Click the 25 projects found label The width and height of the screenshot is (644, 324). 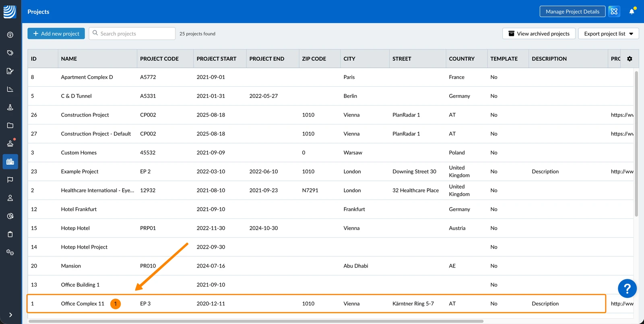click(197, 34)
